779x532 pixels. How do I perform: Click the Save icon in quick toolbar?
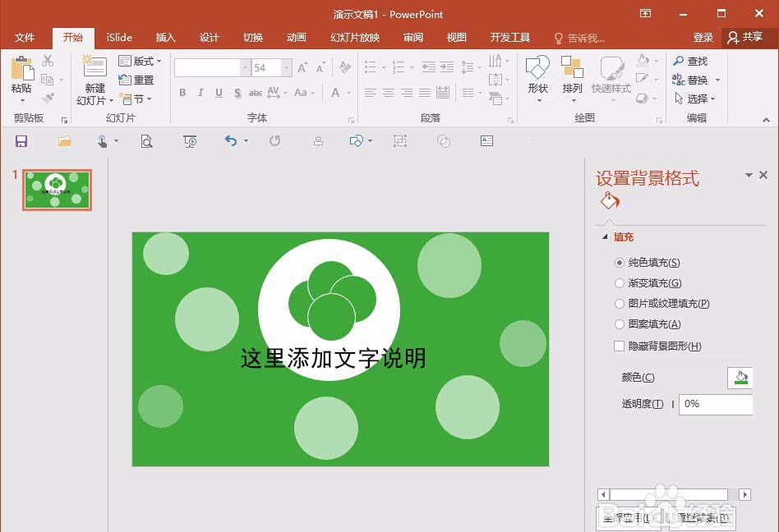(21, 141)
